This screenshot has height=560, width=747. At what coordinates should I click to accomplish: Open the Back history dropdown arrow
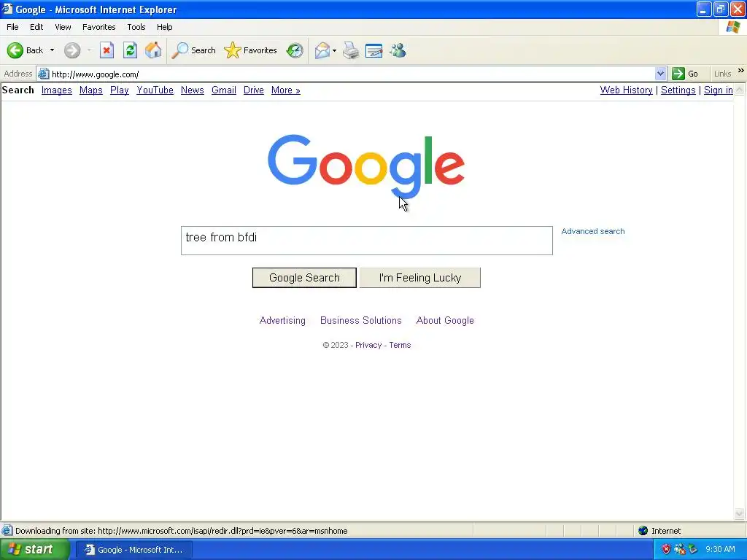52,50
